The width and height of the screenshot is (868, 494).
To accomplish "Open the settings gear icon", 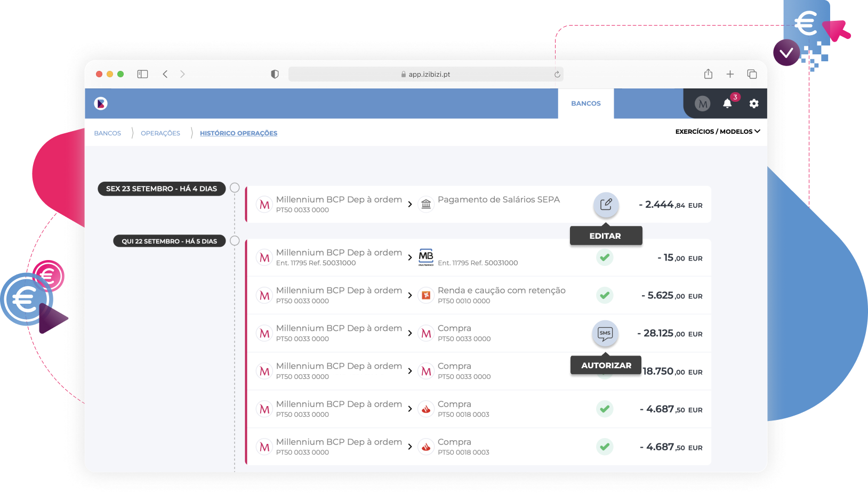I will pyautogui.click(x=753, y=103).
